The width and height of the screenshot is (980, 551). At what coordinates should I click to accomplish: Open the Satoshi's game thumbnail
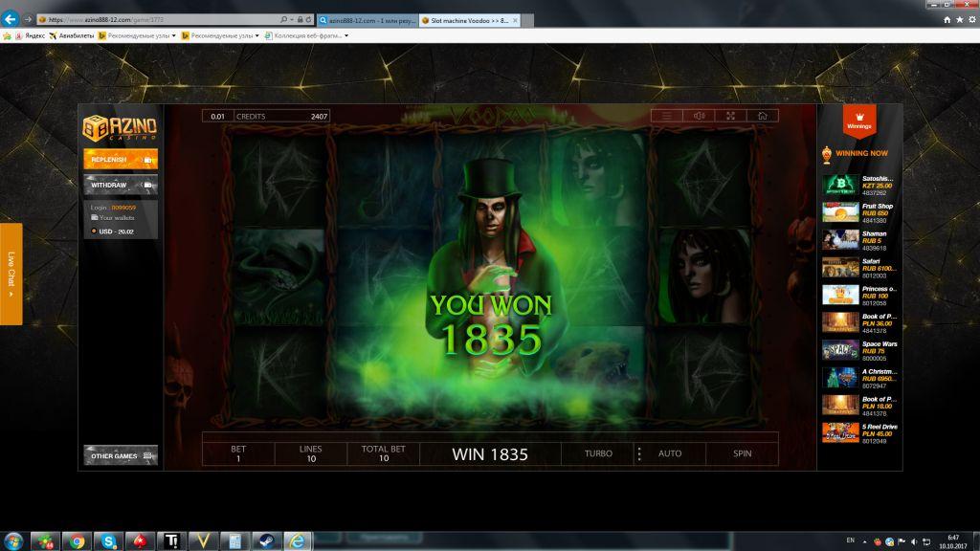pos(840,185)
